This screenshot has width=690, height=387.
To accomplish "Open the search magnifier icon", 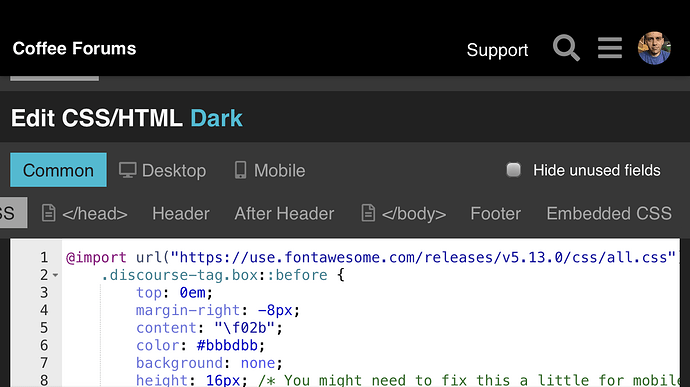I will (x=566, y=48).
